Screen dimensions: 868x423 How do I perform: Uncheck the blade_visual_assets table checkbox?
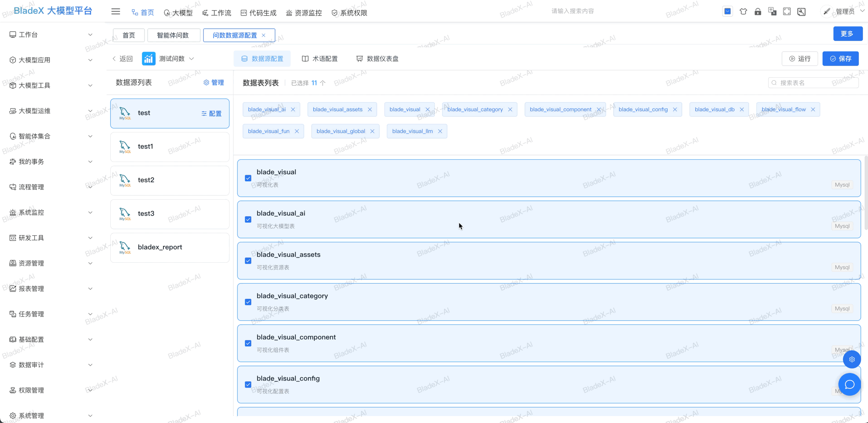point(248,261)
